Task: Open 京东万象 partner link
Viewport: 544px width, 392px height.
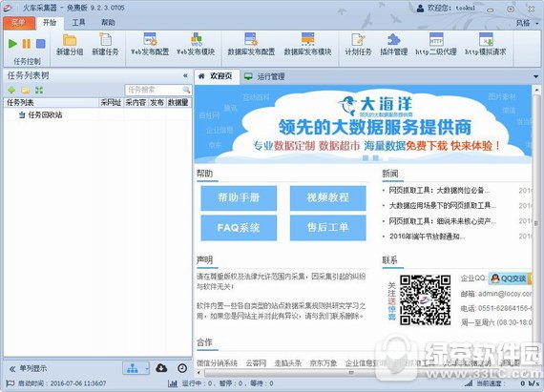Action: (x=324, y=362)
